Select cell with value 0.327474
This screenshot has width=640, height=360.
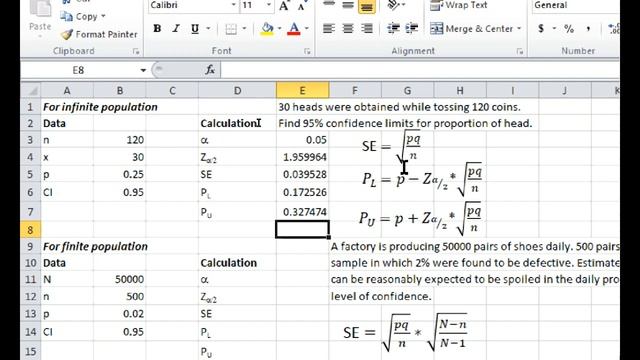(x=302, y=212)
